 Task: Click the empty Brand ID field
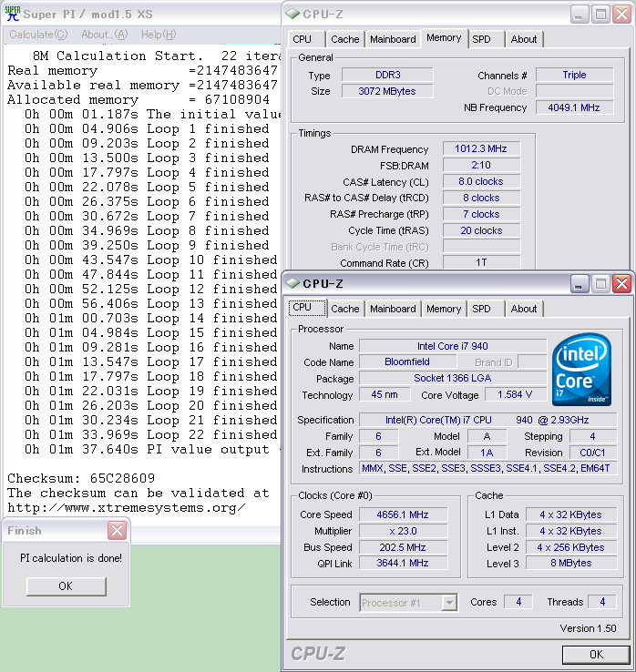click(532, 361)
